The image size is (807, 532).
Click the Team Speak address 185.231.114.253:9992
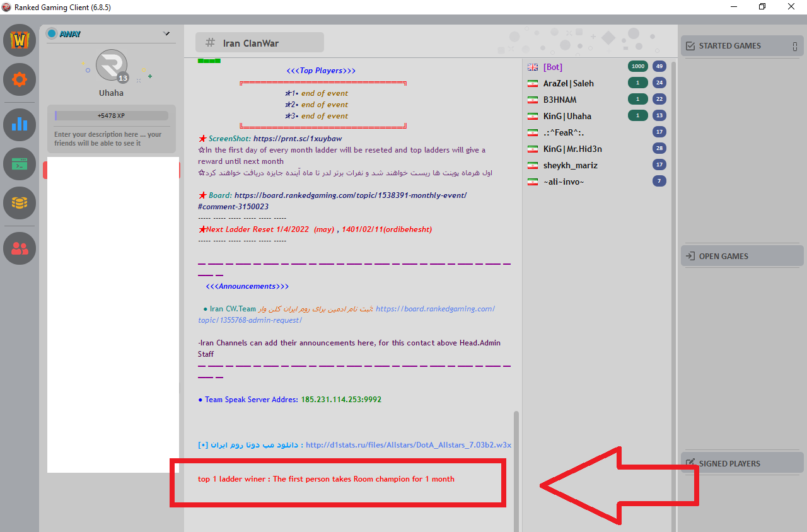click(341, 400)
